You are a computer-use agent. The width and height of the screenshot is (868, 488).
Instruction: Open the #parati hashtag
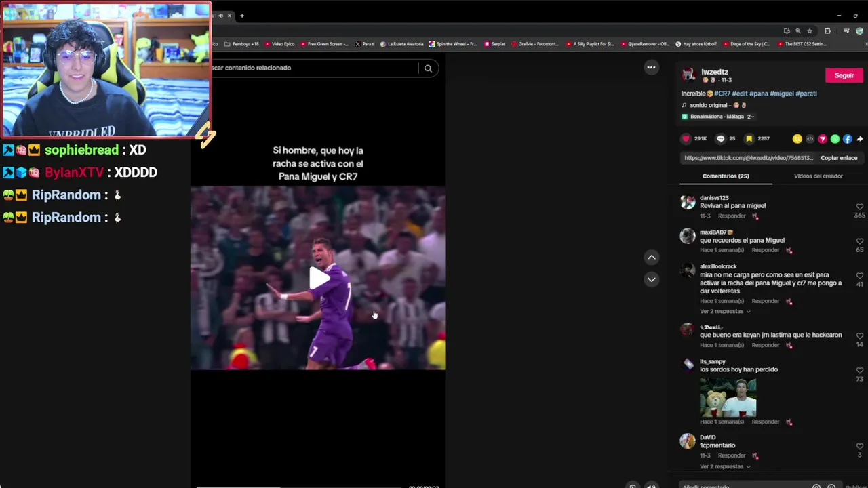(x=806, y=94)
